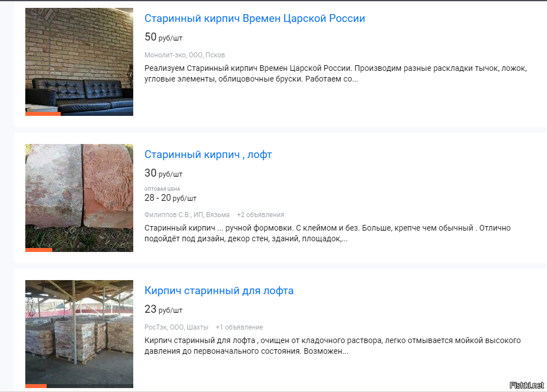Click the two old bricks thumbnail
Viewport: 547px width, 392px height.
point(79,198)
